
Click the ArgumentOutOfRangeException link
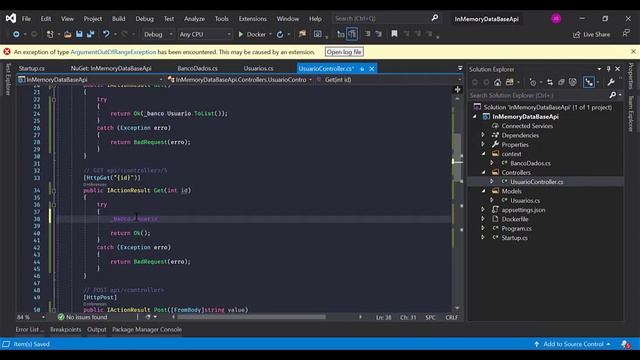tap(113, 52)
